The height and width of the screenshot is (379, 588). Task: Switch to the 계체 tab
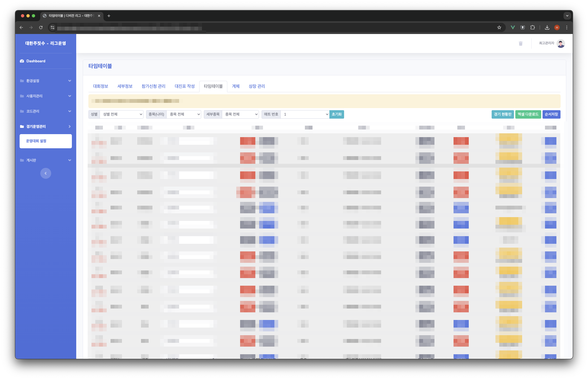[x=236, y=86]
